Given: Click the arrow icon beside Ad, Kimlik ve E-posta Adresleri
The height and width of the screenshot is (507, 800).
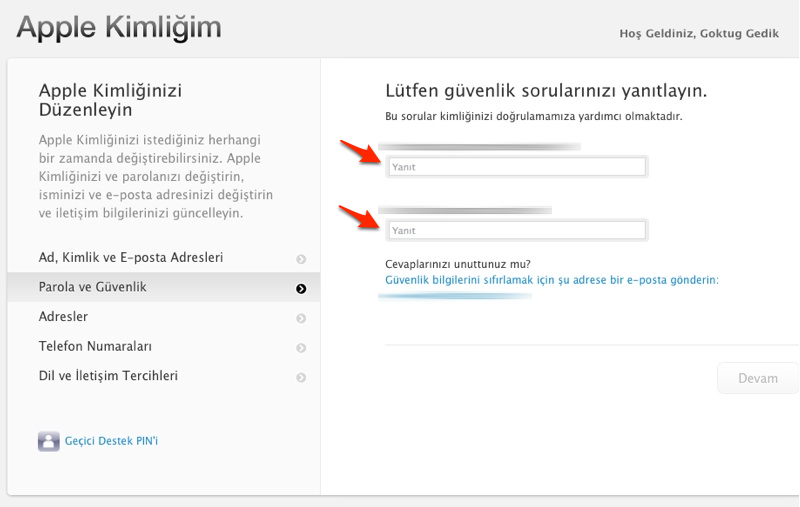Looking at the screenshot, I should point(301,259).
